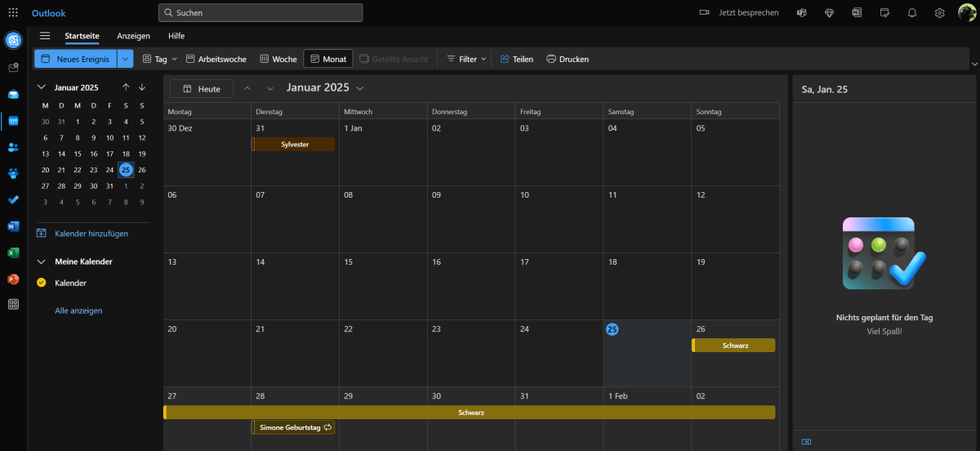This screenshot has width=980, height=451.
Task: Select the 1 Feb day cell
Action: point(648,419)
